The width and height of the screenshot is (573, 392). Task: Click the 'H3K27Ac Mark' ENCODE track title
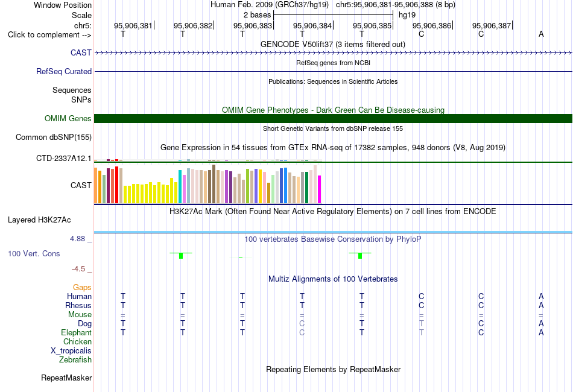click(333, 212)
